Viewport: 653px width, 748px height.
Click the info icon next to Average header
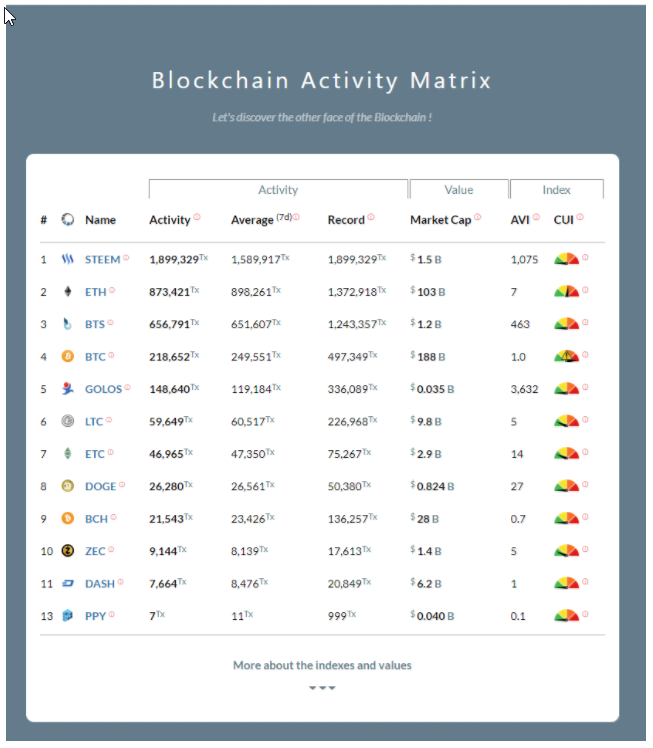tap(296, 217)
